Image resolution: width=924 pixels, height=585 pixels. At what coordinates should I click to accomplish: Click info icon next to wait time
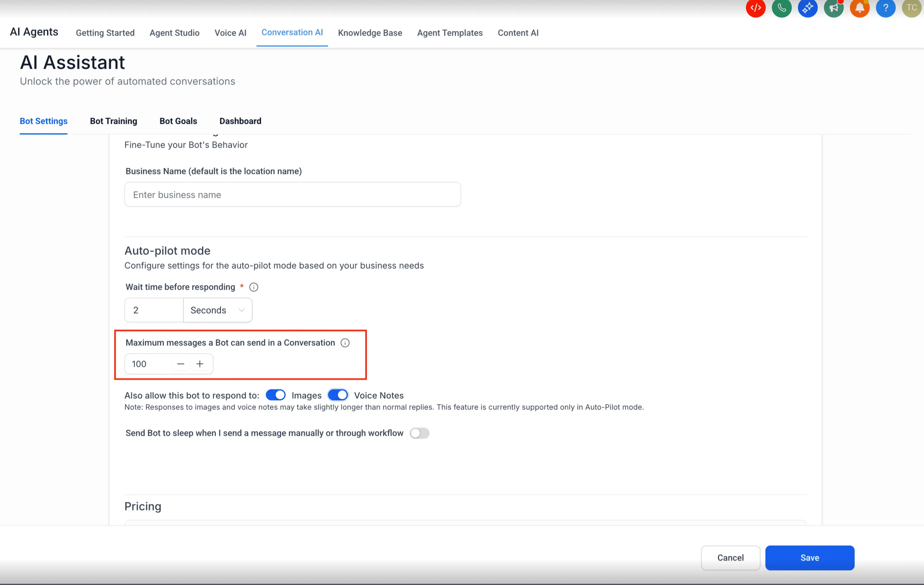tap(254, 287)
